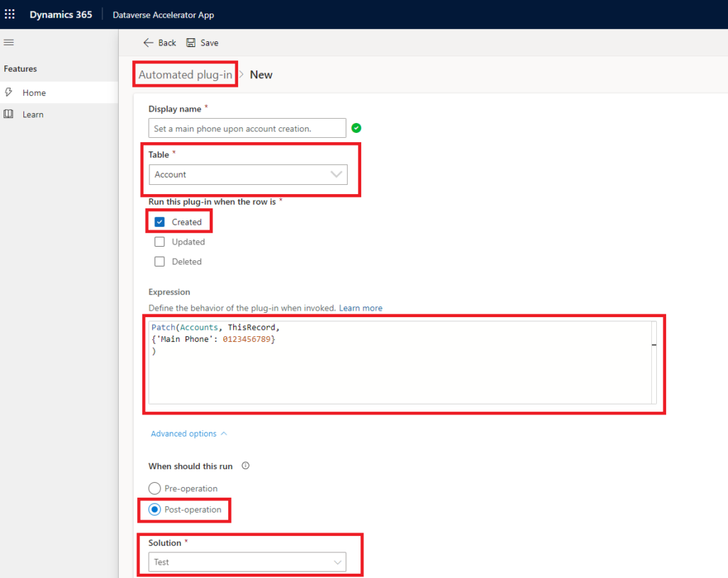Click the Expression editor vertical scrollbar
The width and height of the screenshot is (728, 578).
click(654, 362)
